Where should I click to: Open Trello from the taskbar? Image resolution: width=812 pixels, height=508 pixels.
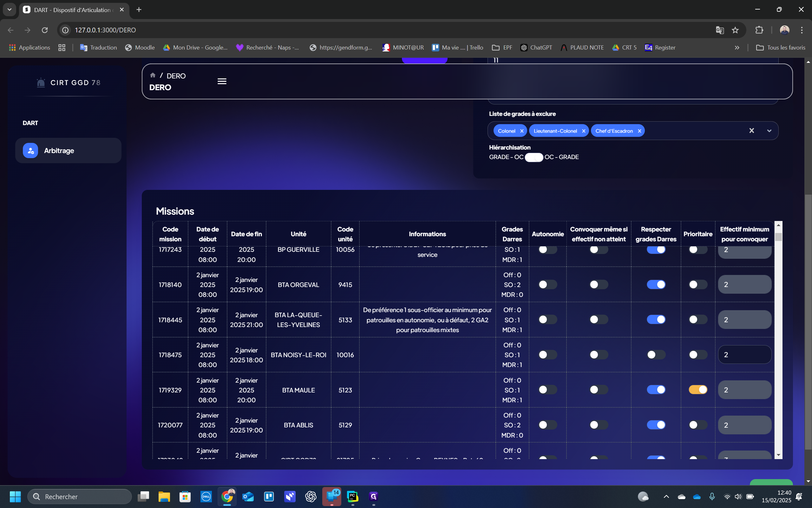269,497
